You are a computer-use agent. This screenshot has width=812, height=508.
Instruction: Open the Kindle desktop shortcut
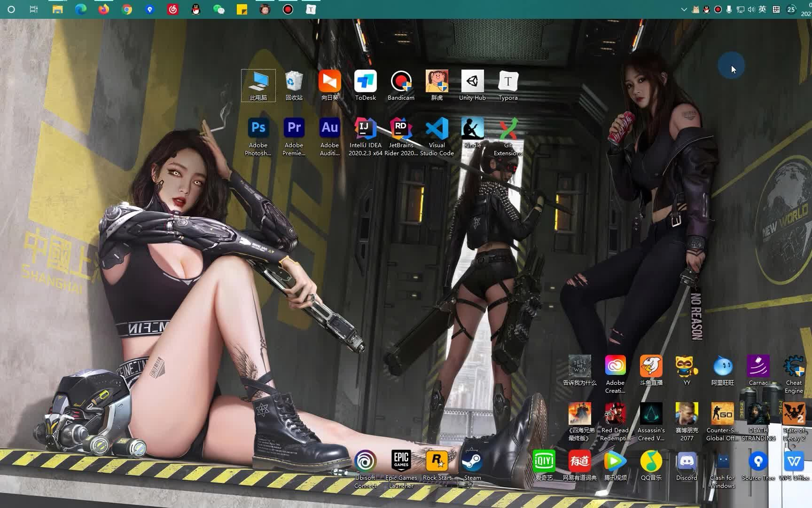click(x=473, y=133)
